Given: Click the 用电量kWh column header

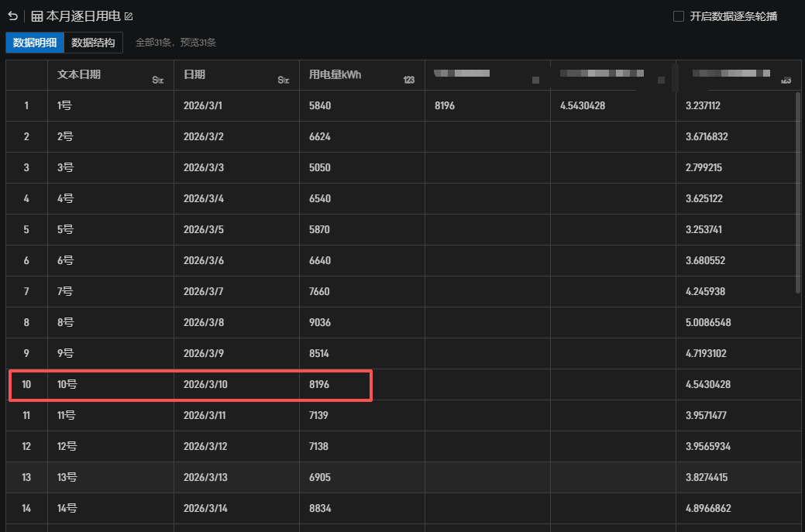Looking at the screenshot, I should 335,74.
